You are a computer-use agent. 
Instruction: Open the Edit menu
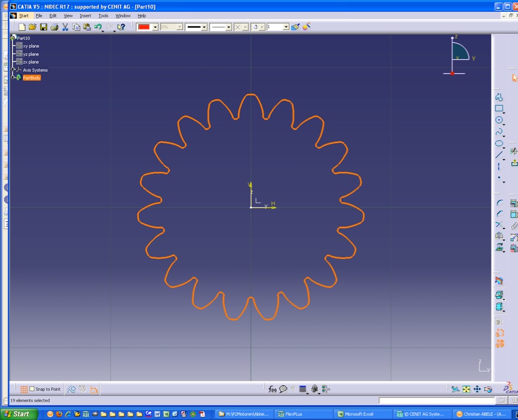(53, 16)
